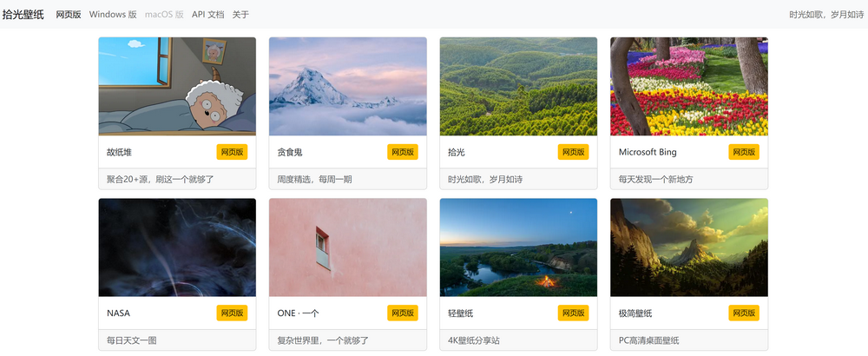This screenshot has width=868, height=356.
Task: Select the 网页版 navigation item
Action: click(68, 15)
